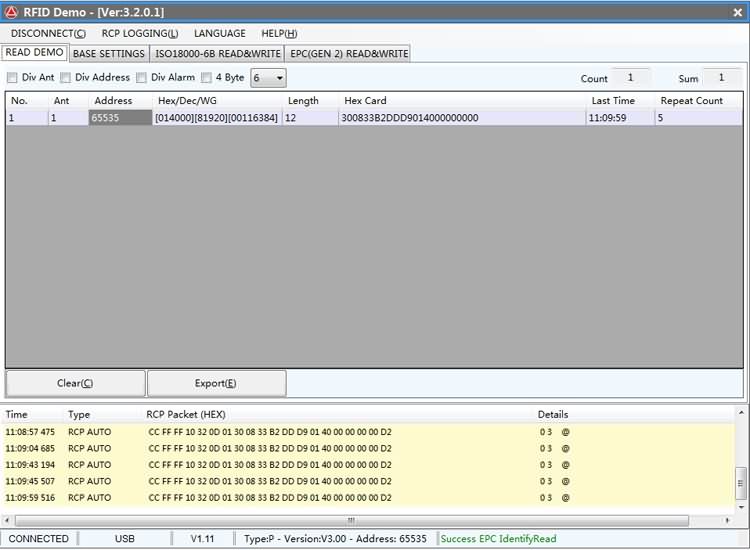750x550 pixels.
Task: Click the CONNECTED status bar entry
Action: (x=39, y=539)
